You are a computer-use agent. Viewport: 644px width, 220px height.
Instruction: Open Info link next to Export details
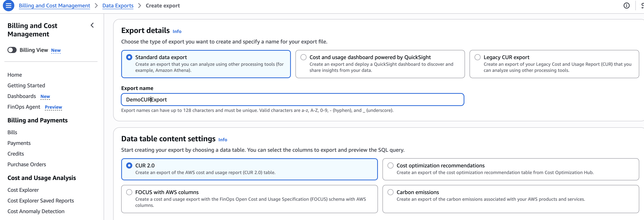(x=177, y=31)
